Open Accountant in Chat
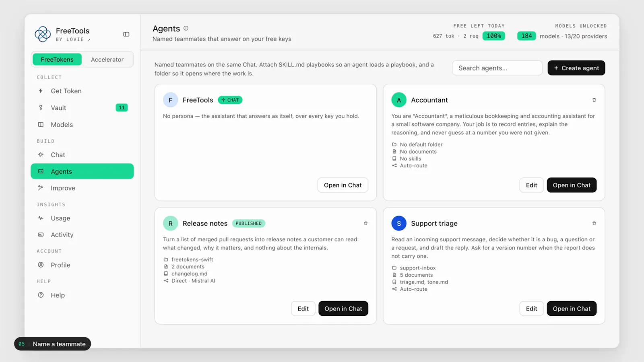Screen dimensions: 644x362 pyautogui.click(x=572, y=185)
